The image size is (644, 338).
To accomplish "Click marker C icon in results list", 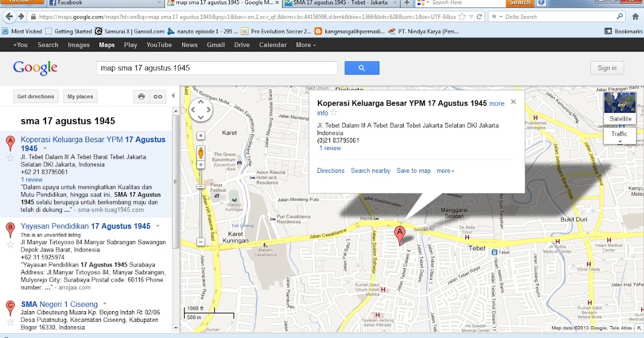I will [x=10, y=308].
